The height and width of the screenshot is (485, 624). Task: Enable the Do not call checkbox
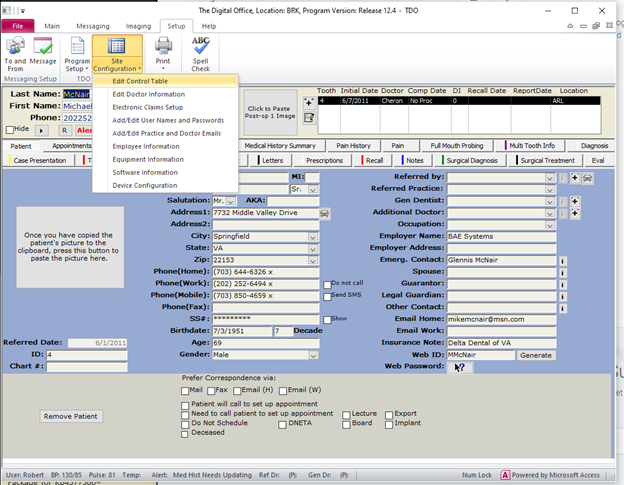pos(326,284)
